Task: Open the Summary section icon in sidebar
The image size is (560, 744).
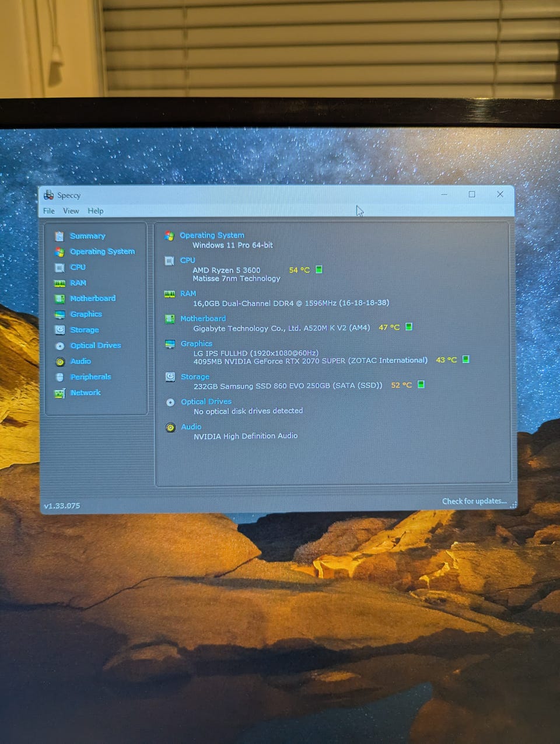Action: coord(59,236)
